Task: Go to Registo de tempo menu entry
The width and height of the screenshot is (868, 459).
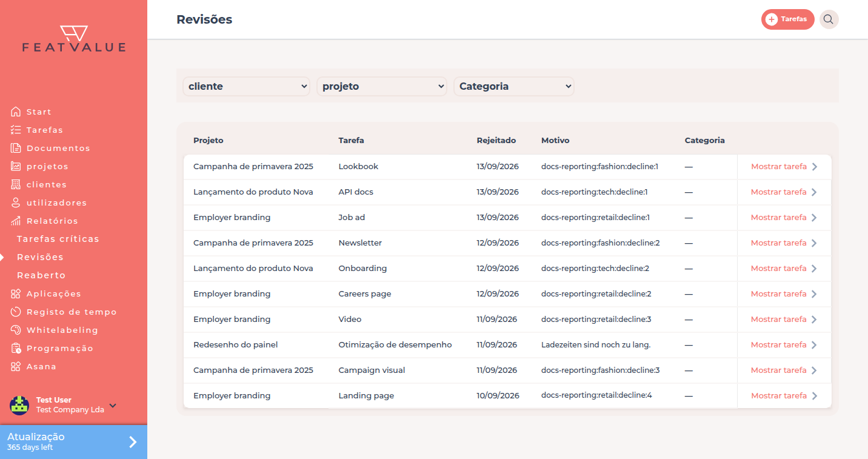Action: pos(72,312)
